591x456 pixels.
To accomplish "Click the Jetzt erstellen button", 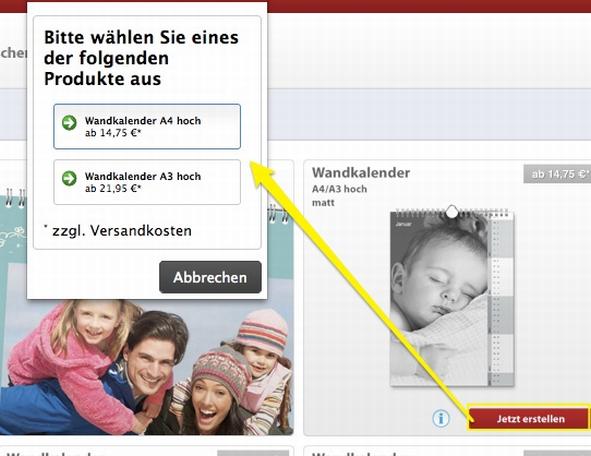I will 528,419.
